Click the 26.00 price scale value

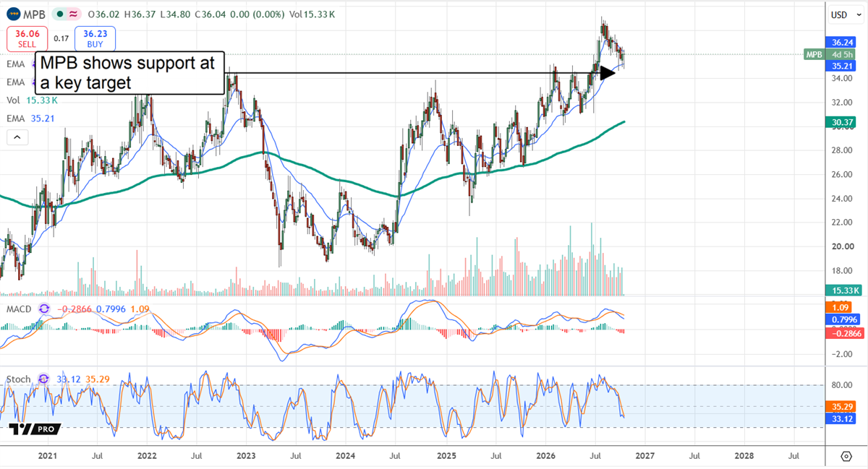tap(841, 175)
